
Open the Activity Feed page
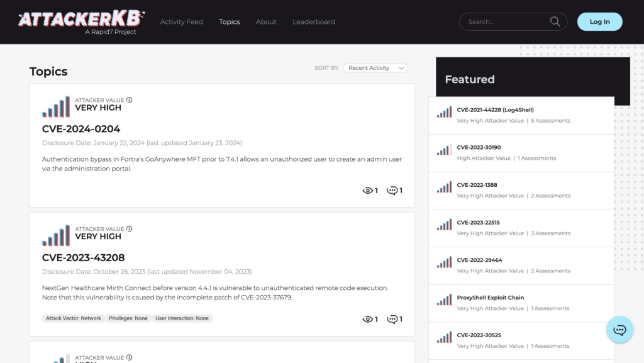(x=182, y=22)
